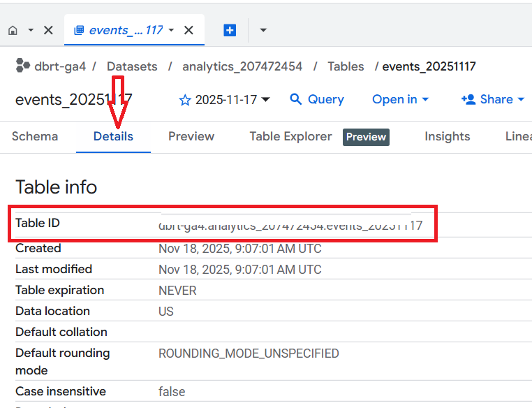Expand the Share dropdown arrow
Viewport: 532px width, 408px height.
pos(521,99)
